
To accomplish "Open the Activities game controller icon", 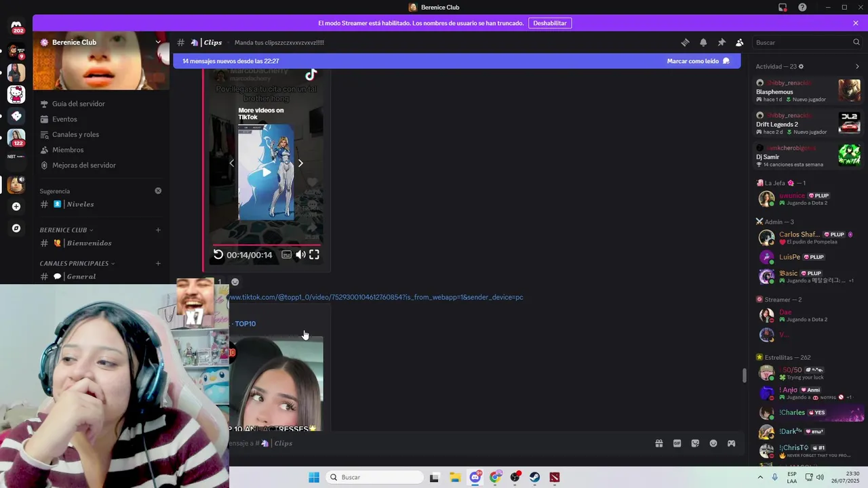I will click(732, 443).
